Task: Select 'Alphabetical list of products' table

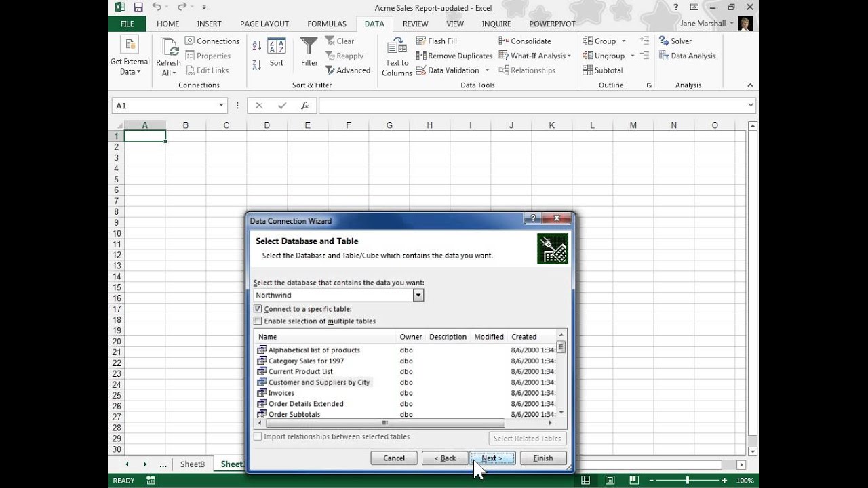Action: tap(314, 350)
